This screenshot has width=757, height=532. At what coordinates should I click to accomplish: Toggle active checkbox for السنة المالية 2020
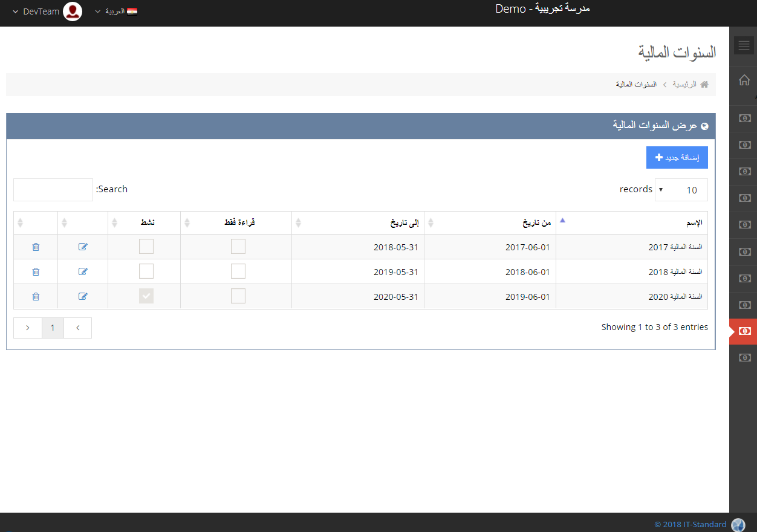(x=146, y=296)
